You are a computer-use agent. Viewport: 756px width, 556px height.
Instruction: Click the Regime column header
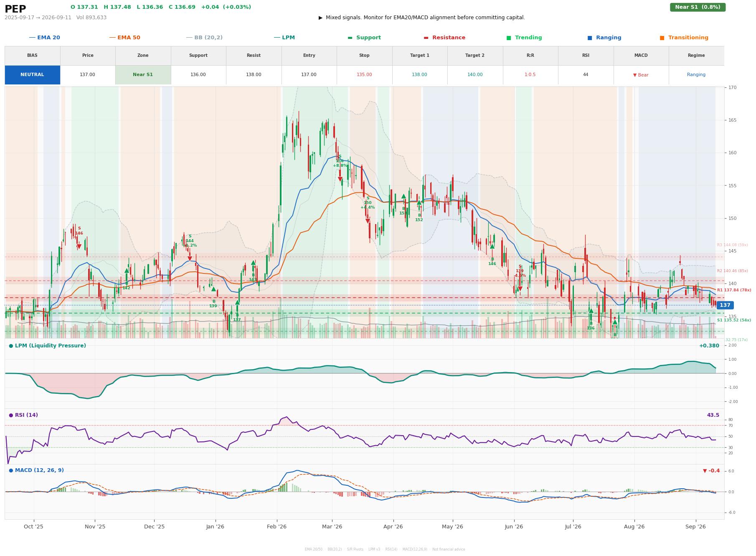point(696,56)
